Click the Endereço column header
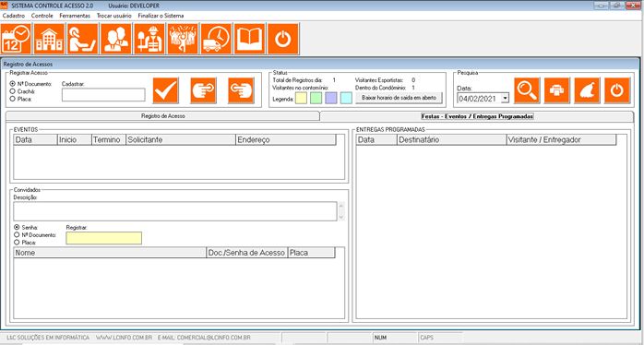Viewport: 644px width, 345px height. (286, 140)
